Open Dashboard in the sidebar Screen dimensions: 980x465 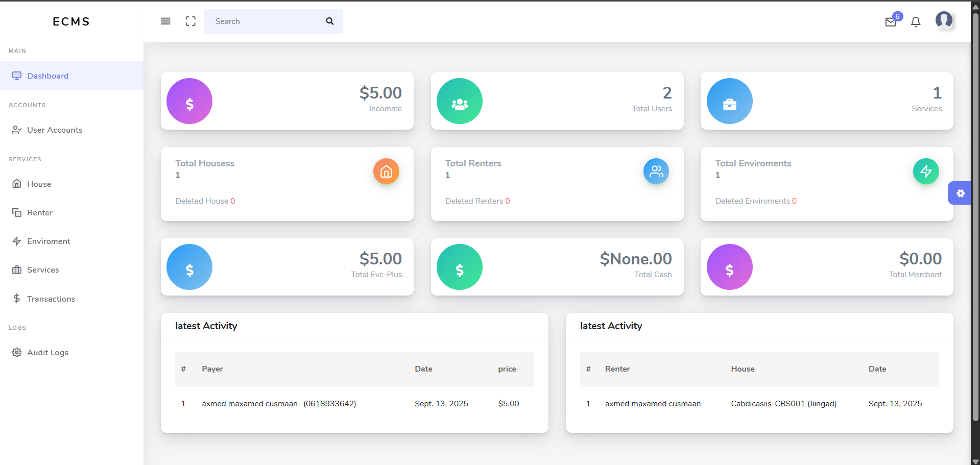tap(47, 76)
